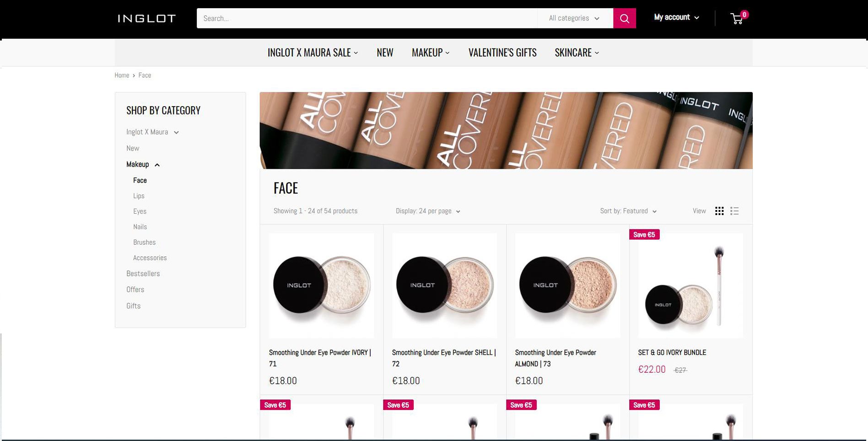Switch to grid view icon

click(719, 211)
